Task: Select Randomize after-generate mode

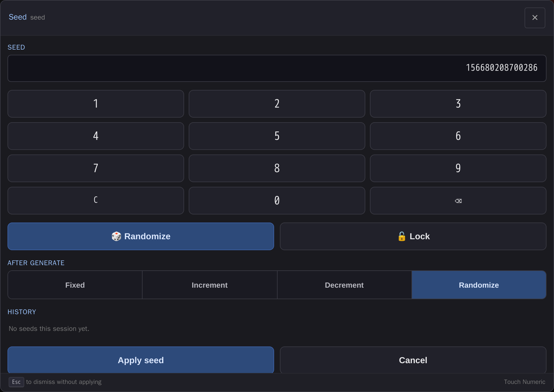Action: click(x=479, y=285)
